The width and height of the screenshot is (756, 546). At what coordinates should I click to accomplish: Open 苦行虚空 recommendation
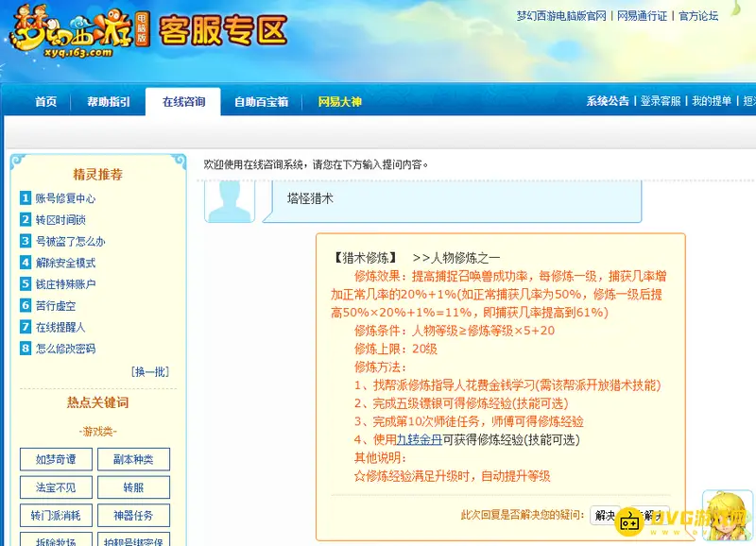pos(56,305)
